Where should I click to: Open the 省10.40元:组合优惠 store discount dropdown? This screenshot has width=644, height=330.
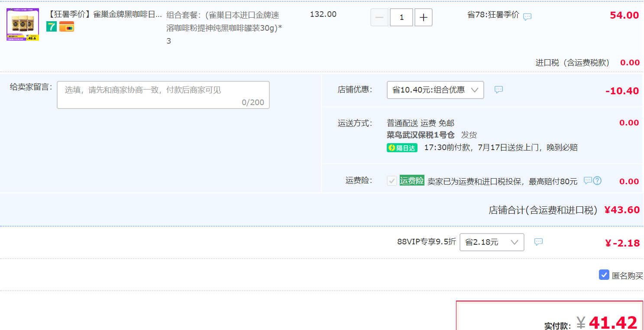click(435, 90)
